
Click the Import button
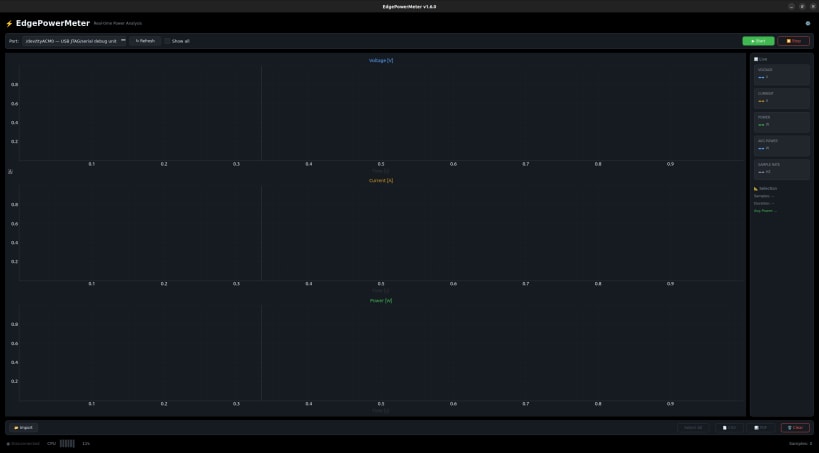24,427
